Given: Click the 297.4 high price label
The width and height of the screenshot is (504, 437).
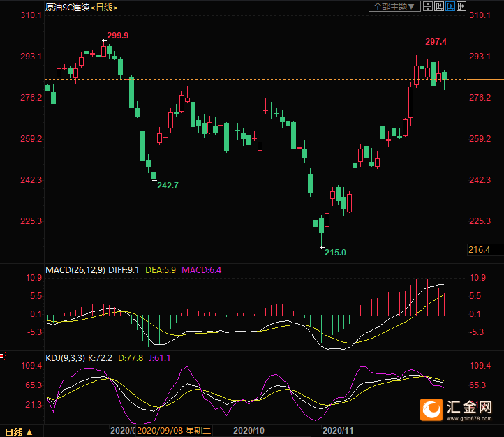Looking at the screenshot, I should coord(436,42).
